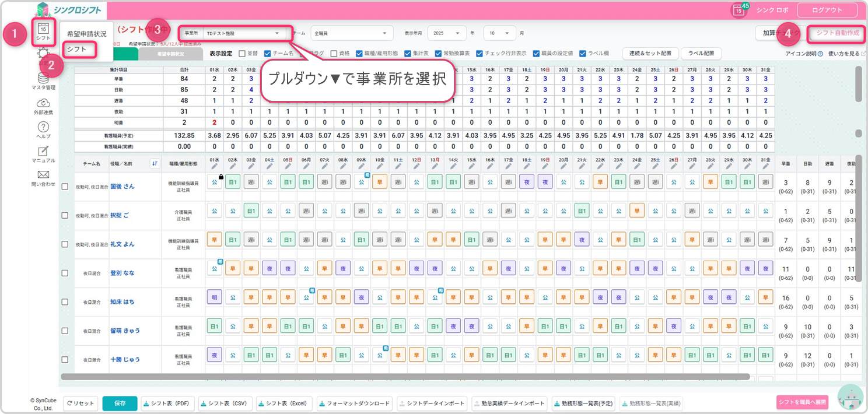Open the チーム dropdown showing 全職員
The height and width of the screenshot is (414, 868).
point(349,33)
